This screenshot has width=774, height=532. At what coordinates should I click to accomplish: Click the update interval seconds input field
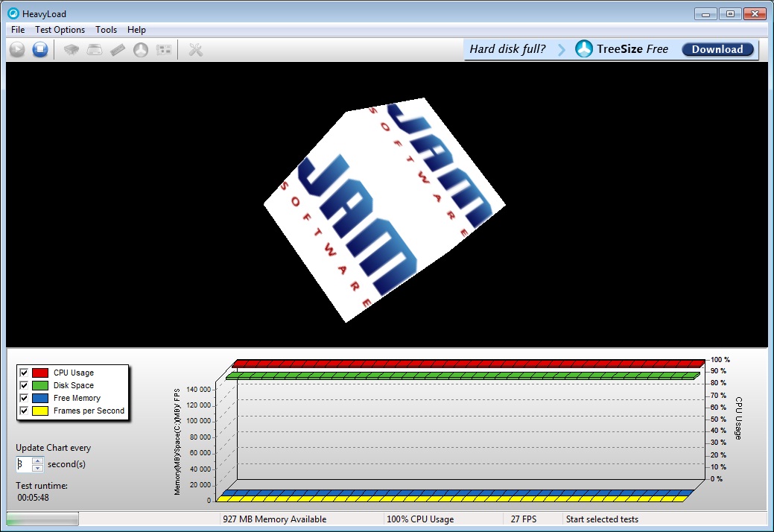click(x=24, y=464)
